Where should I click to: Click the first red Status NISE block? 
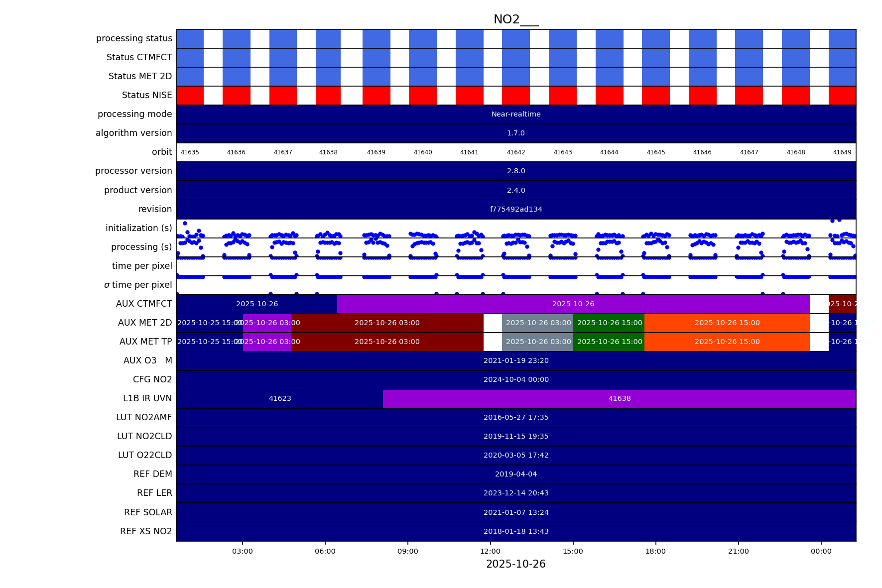(190, 96)
